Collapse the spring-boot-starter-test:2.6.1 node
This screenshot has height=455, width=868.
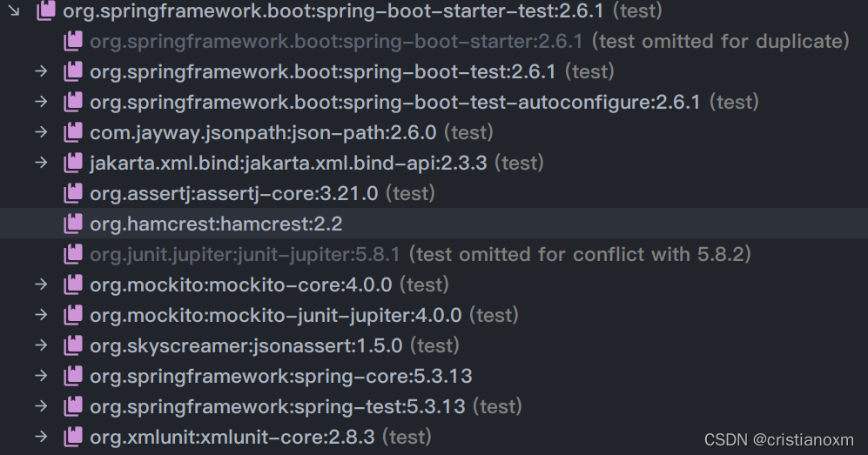[15, 10]
